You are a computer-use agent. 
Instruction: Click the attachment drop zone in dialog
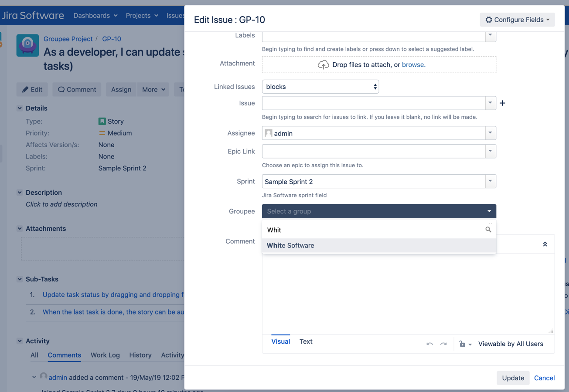[x=379, y=64]
